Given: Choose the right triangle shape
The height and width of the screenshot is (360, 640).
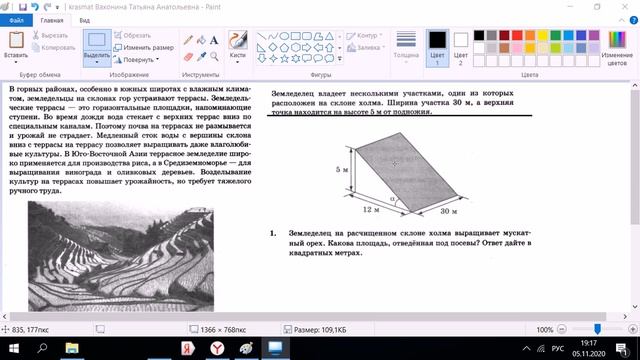Looking at the screenshot, I should pyautogui.click(x=262, y=47).
